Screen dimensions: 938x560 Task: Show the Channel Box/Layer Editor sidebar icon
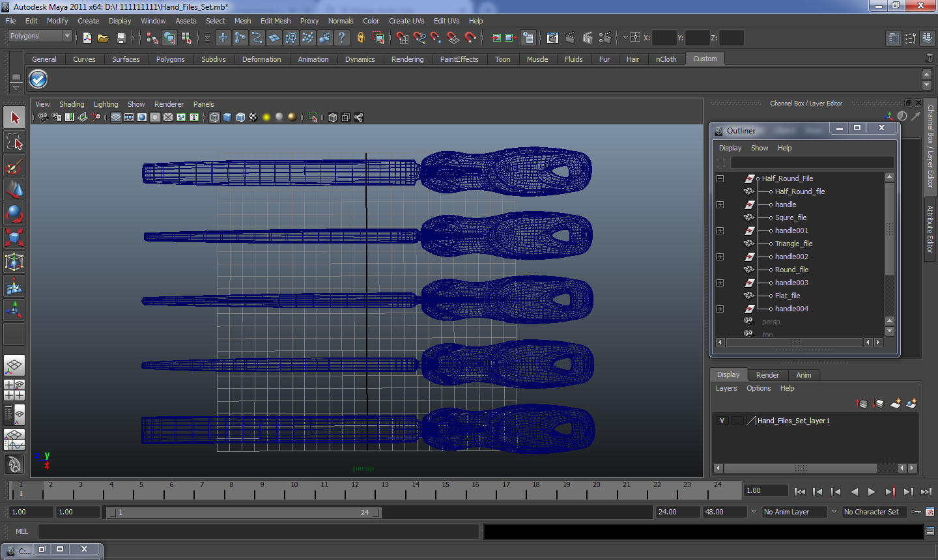928,38
